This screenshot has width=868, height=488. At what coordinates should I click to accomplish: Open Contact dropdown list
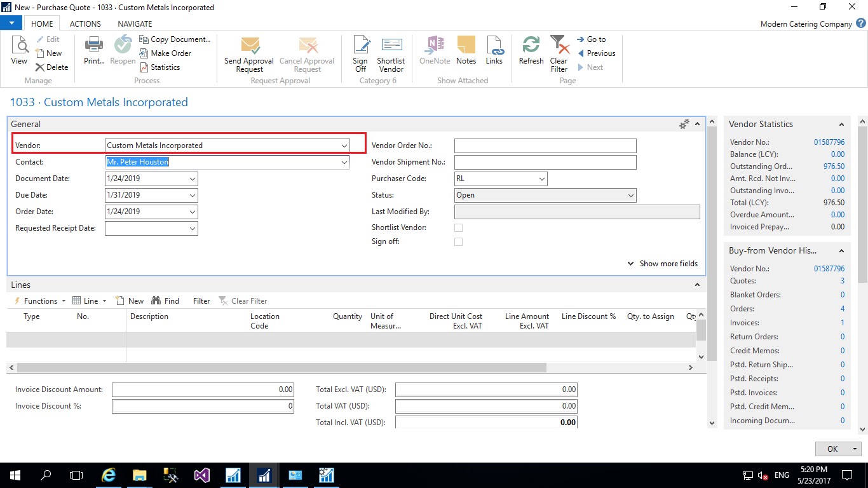[344, 162]
